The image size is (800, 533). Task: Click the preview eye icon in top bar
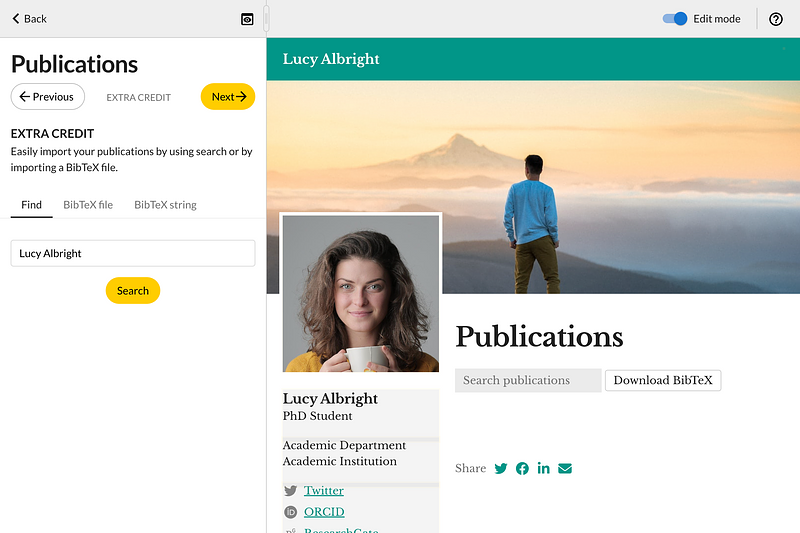click(x=247, y=19)
